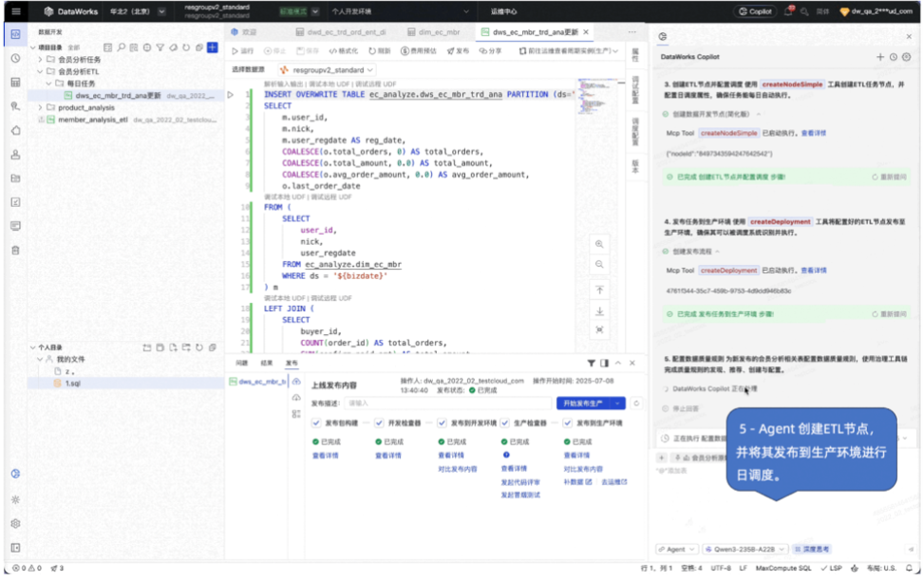Click the zoom in magnifier icon in editor

pos(599,244)
